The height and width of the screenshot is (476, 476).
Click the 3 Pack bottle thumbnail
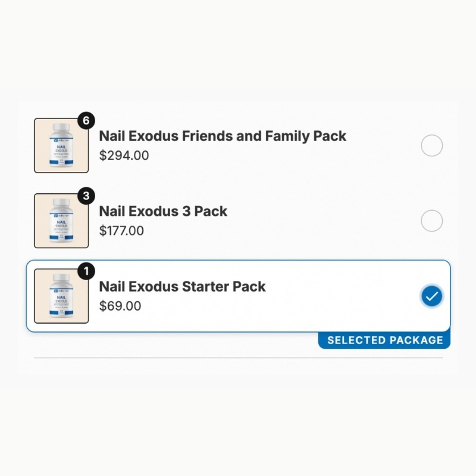(61, 221)
